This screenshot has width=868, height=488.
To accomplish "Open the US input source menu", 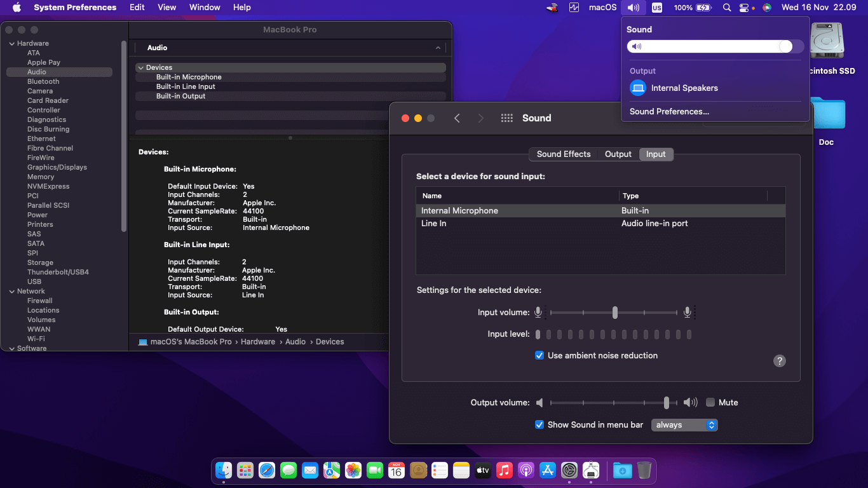I will pos(657,8).
